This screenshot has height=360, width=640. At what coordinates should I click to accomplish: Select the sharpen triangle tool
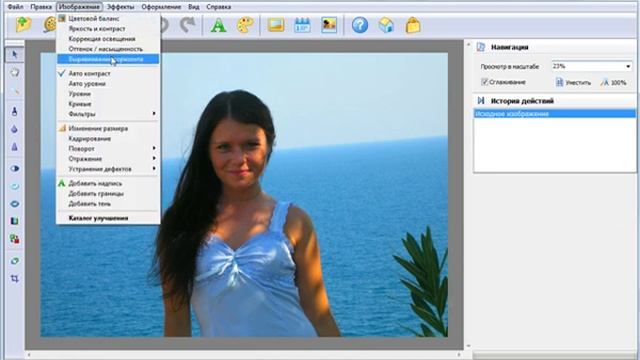click(x=15, y=147)
